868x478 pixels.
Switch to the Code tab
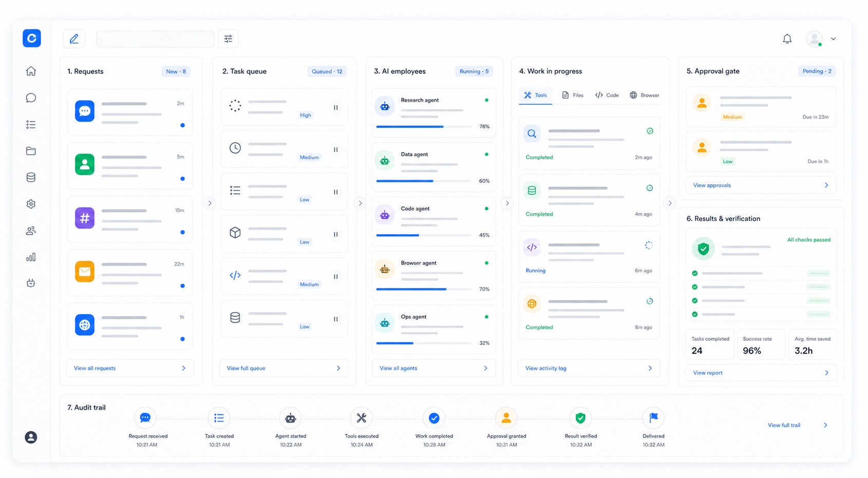tap(607, 95)
